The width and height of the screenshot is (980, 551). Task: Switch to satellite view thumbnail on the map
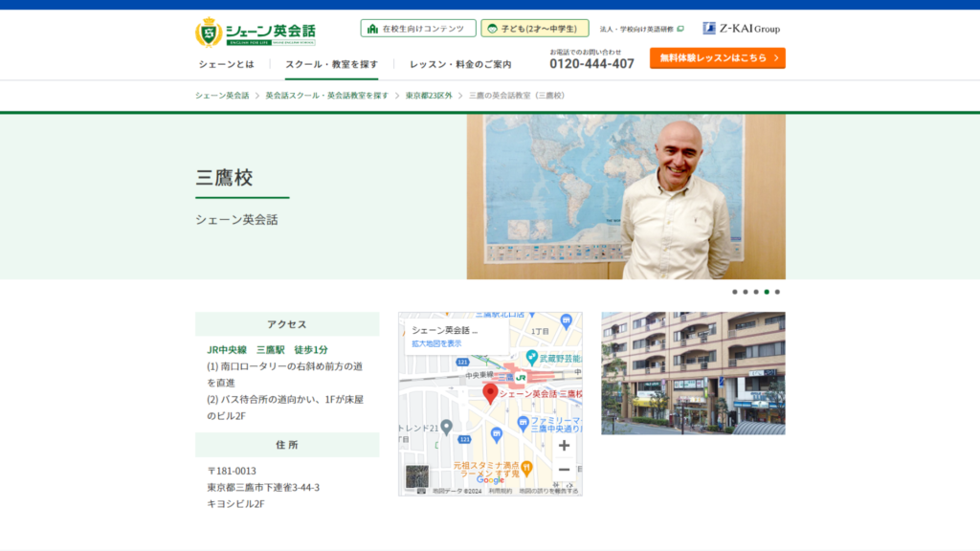[x=417, y=477]
